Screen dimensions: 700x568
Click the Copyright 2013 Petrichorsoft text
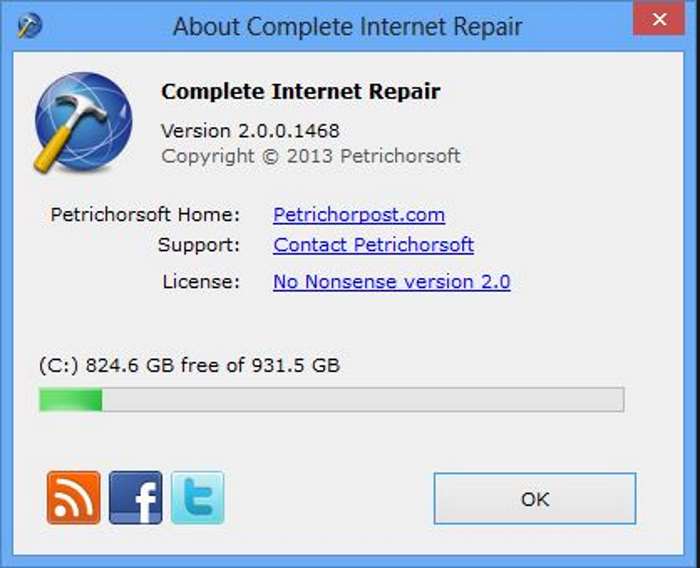311,156
